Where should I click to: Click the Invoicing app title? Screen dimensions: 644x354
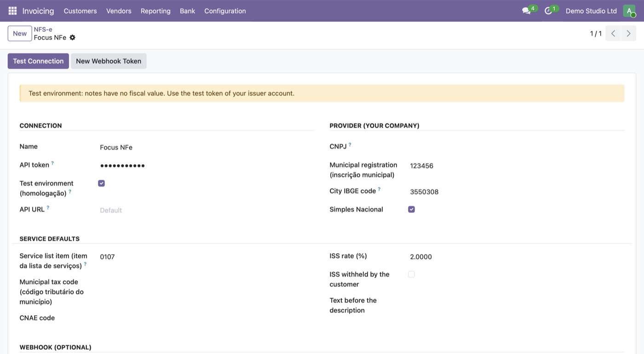coord(38,11)
